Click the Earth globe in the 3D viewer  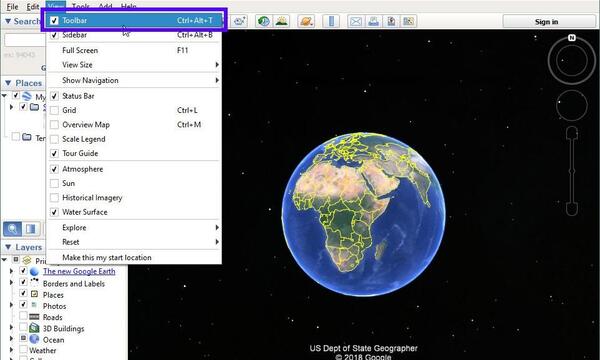pos(364,214)
